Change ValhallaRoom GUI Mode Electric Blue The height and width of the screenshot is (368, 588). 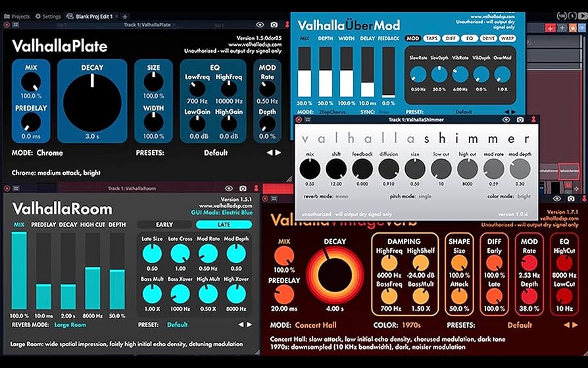222,213
